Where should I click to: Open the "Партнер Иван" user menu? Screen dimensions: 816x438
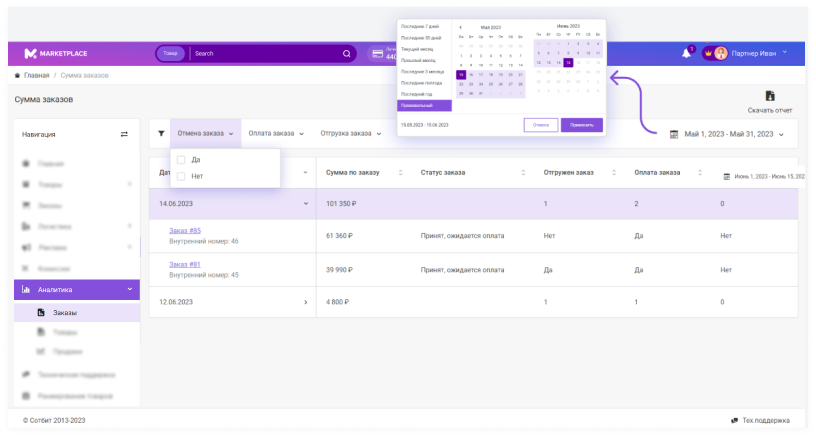tap(752, 53)
